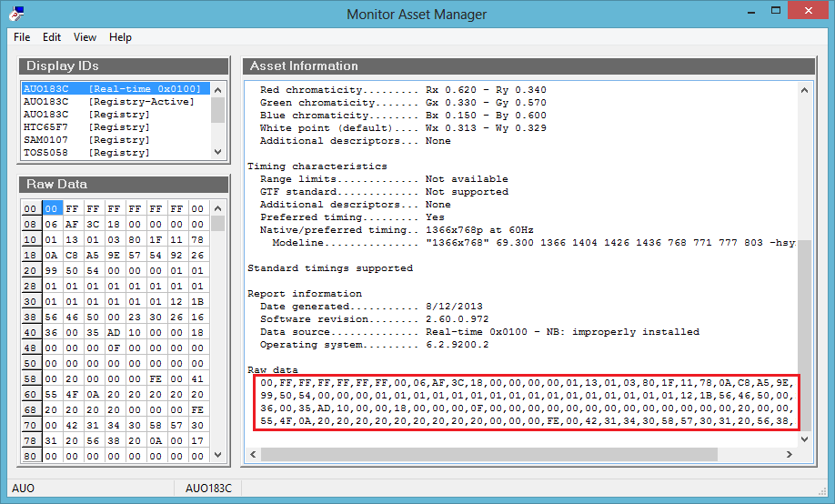The image size is (835, 504).
Task: Open the File menu
Action: click(x=22, y=37)
